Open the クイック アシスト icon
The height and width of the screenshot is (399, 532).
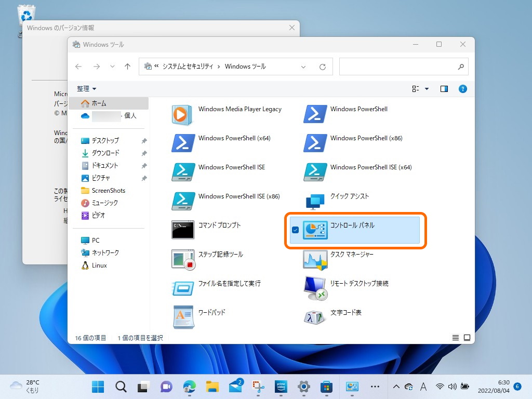pos(315,202)
